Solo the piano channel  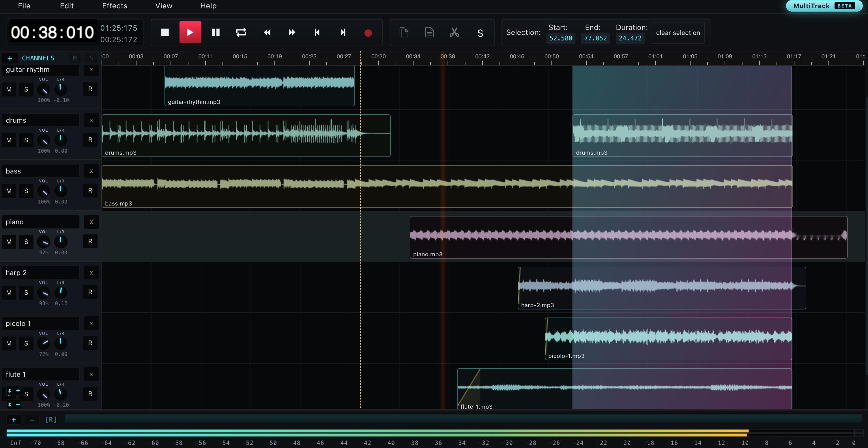(x=26, y=242)
